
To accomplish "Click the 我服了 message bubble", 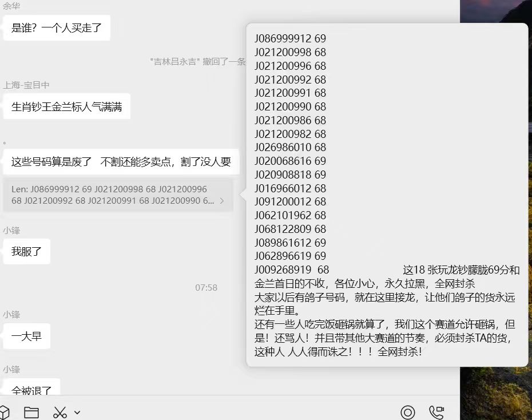I will tap(27, 251).
